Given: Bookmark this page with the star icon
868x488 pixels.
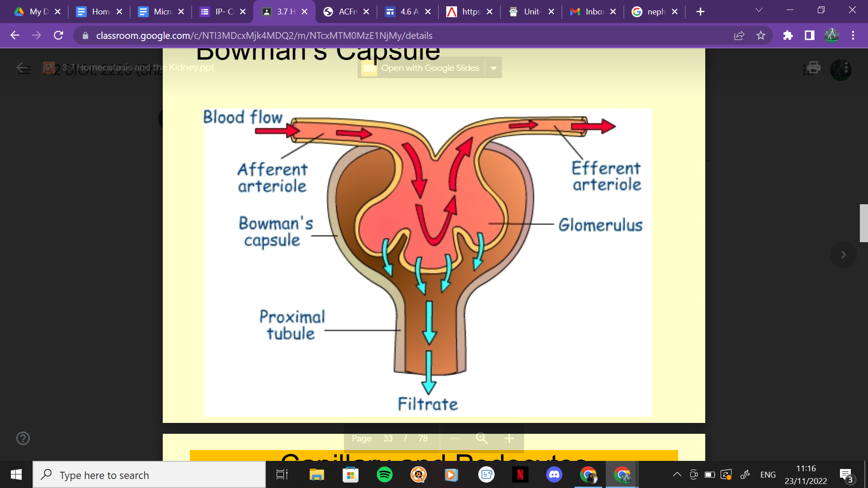Looking at the screenshot, I should click(761, 35).
